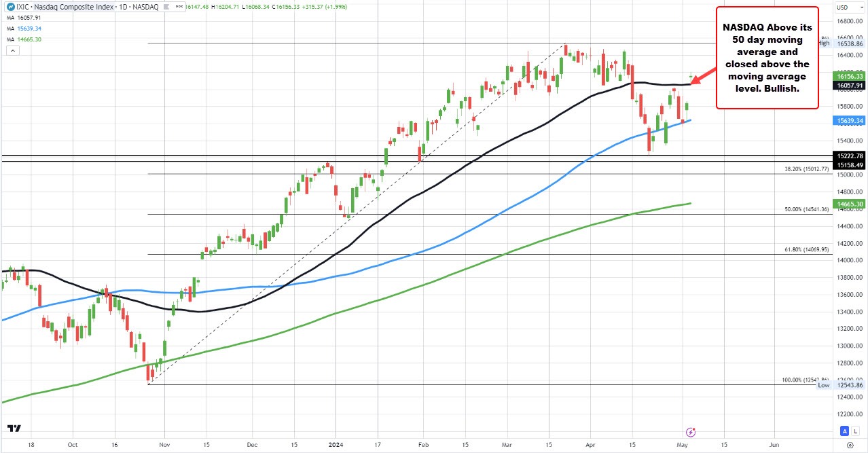Click the 15639.34 blue price label
Image resolution: width=868 pixels, height=453 pixels.
point(850,120)
